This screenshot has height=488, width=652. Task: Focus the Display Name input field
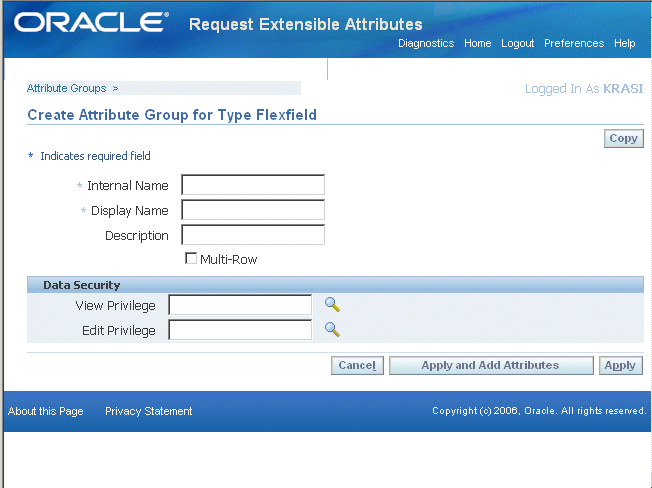(253, 209)
